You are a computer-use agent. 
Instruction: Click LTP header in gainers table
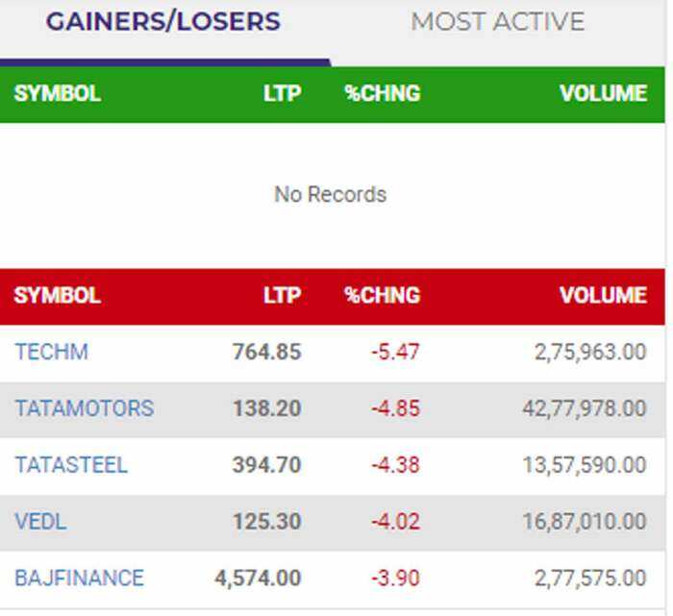(282, 93)
